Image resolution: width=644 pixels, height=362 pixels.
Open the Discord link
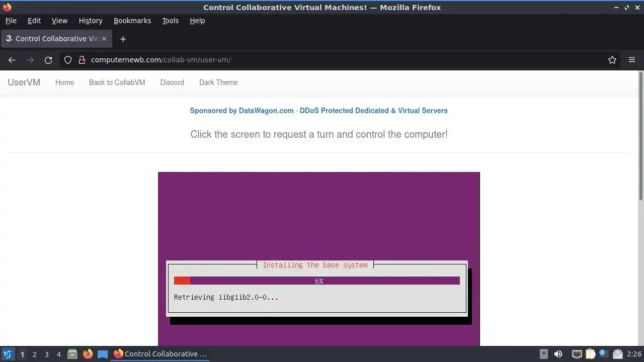click(172, 82)
